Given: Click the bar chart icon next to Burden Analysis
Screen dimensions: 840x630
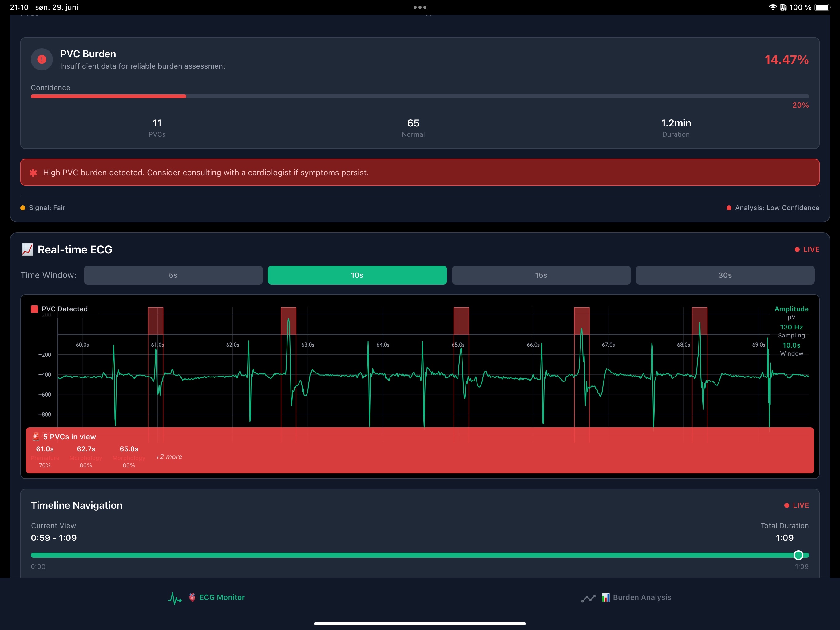Looking at the screenshot, I should tap(606, 597).
